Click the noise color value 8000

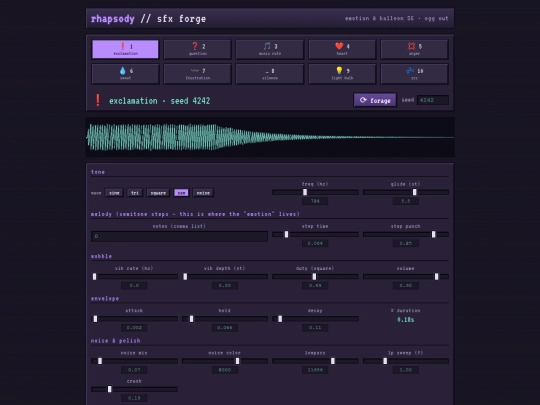[x=225, y=370]
